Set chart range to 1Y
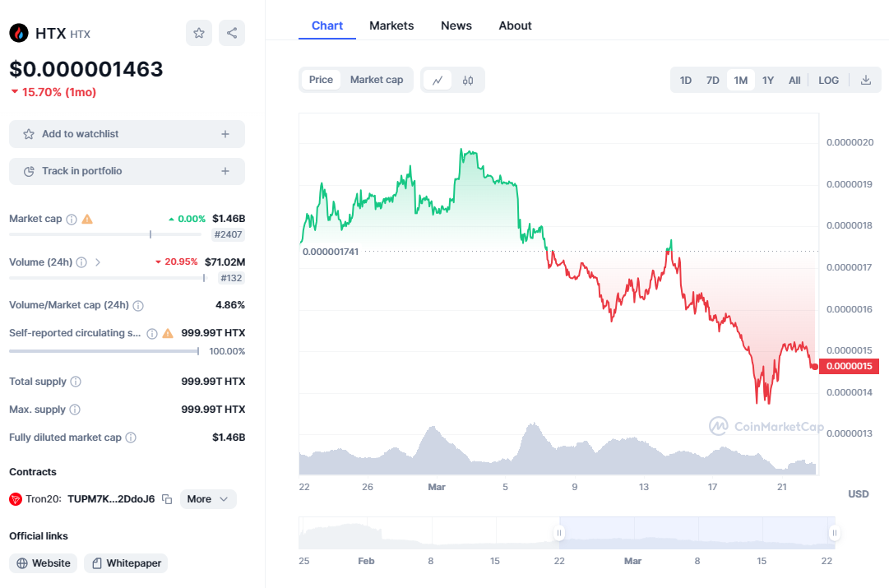This screenshot has height=588, width=889. (767, 80)
